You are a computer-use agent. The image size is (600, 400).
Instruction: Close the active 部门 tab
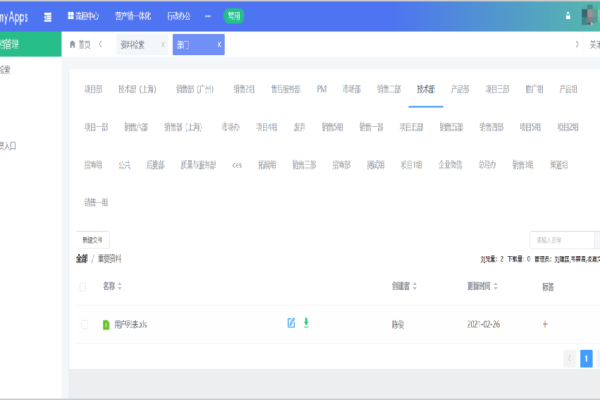coord(219,44)
